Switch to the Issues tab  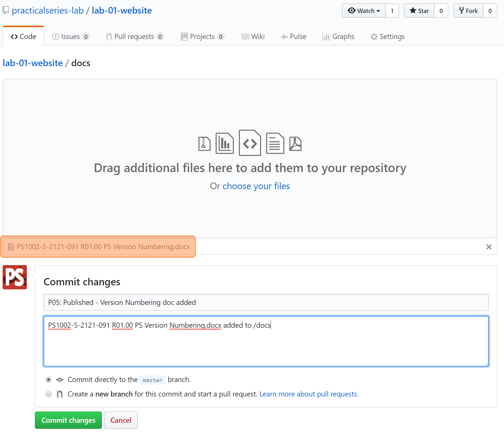pyautogui.click(x=71, y=36)
